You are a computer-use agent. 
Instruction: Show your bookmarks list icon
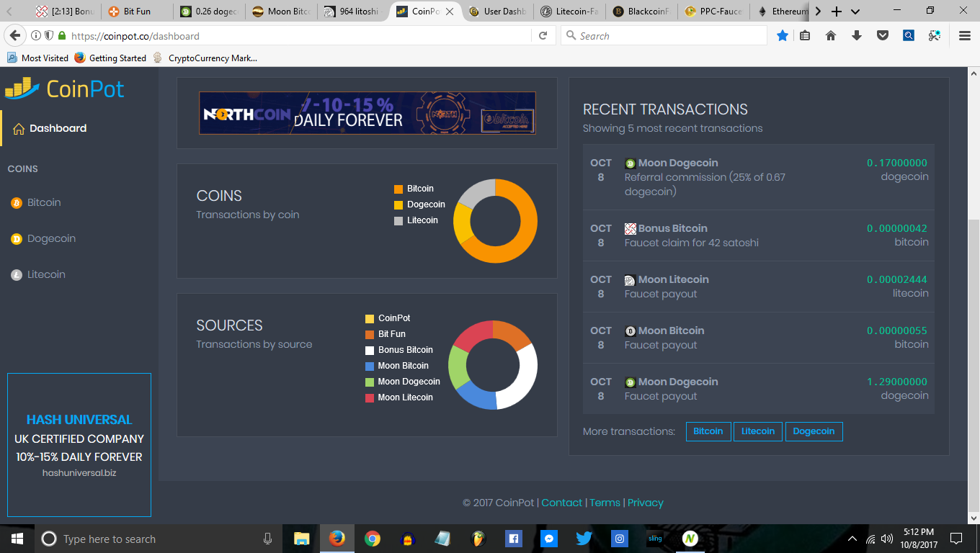tap(806, 35)
